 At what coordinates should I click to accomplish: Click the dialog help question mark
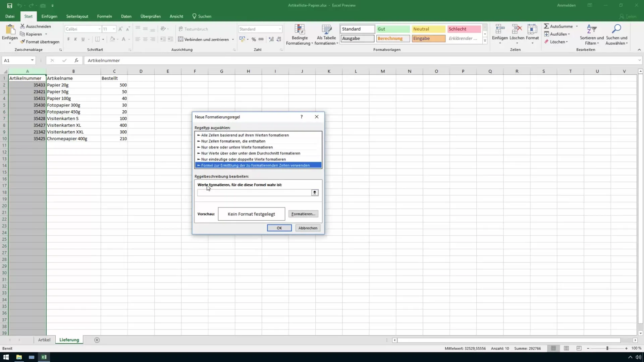coord(302,117)
